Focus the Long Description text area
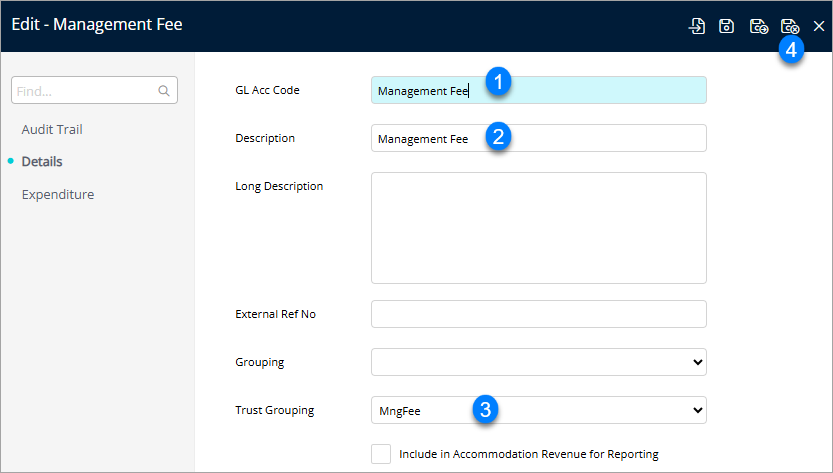This screenshot has height=473, width=833. pyautogui.click(x=538, y=228)
